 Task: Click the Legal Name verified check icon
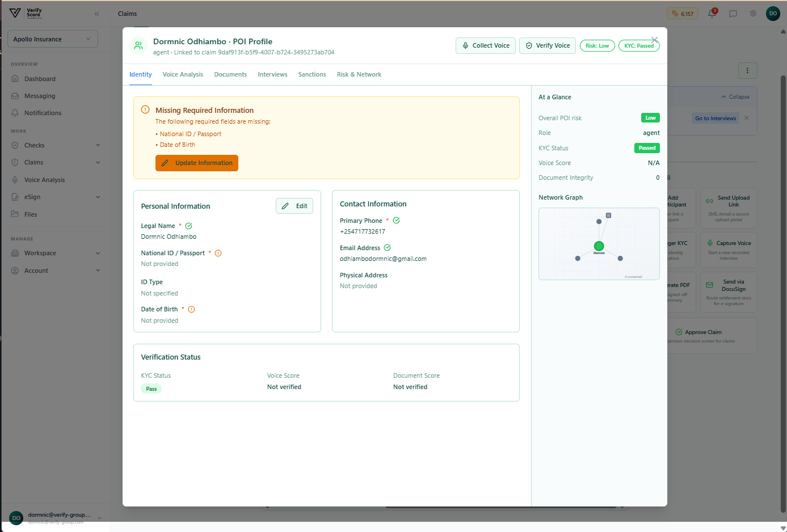click(x=189, y=226)
